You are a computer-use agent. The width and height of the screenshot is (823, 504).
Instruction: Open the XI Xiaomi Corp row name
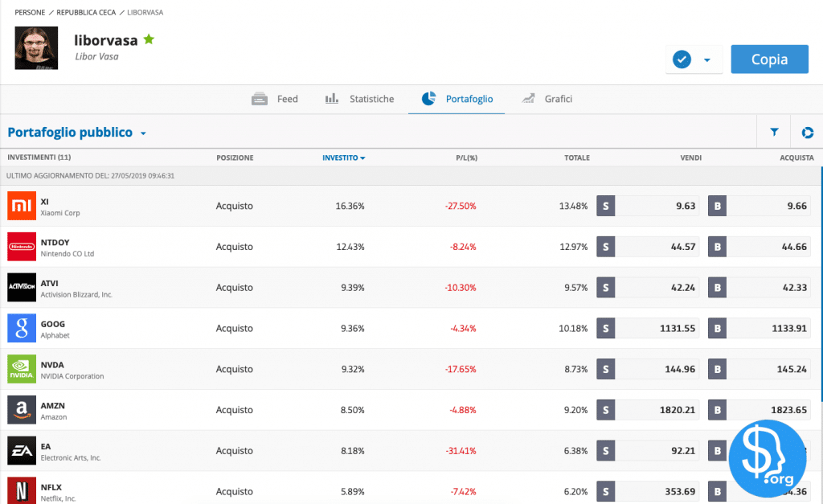click(59, 207)
